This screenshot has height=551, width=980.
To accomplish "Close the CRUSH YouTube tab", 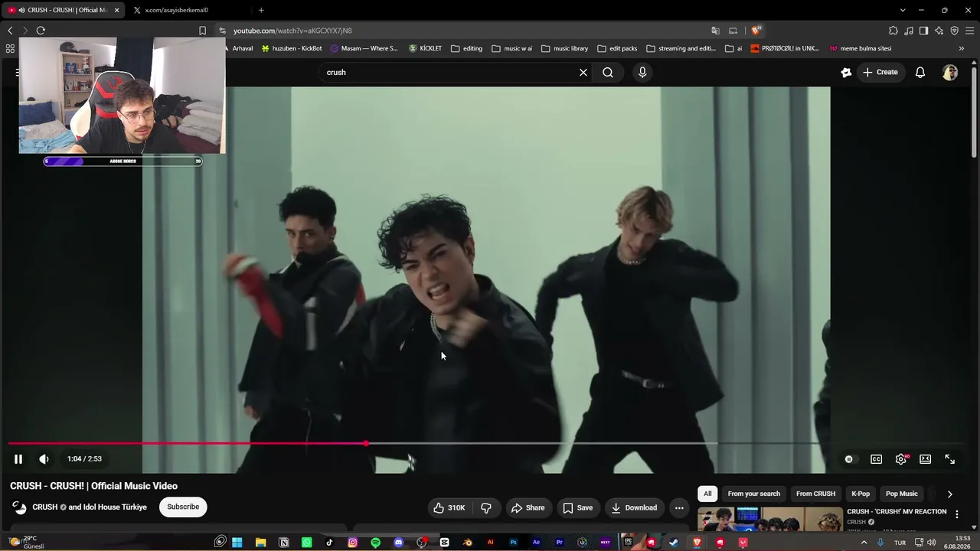I will pyautogui.click(x=116, y=10).
